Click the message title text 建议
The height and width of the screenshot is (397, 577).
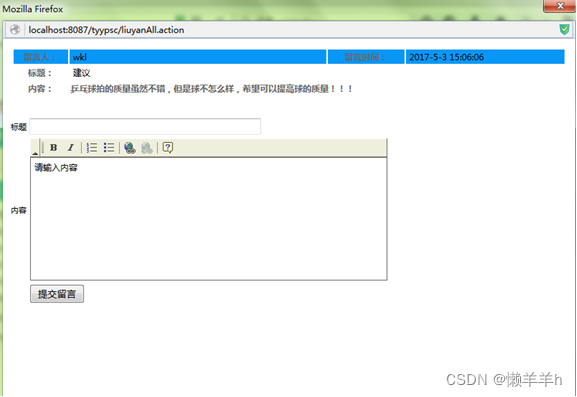[x=81, y=73]
